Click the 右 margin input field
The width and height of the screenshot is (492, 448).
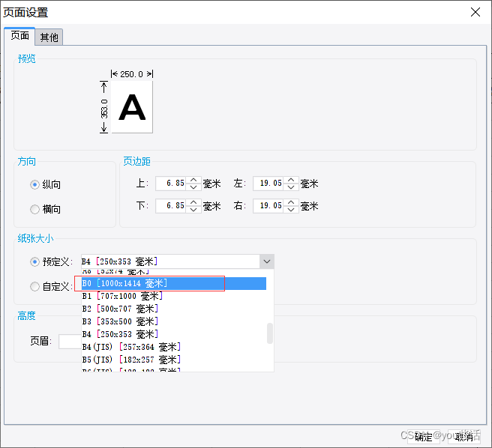[268, 206]
